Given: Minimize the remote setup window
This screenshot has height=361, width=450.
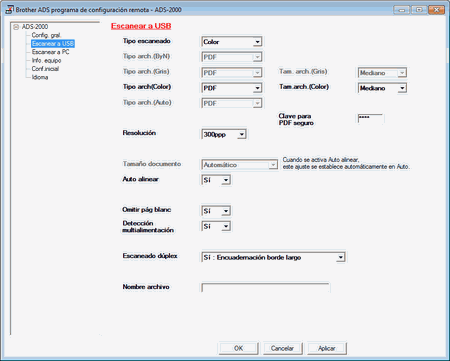Looking at the screenshot, I should [402, 10].
